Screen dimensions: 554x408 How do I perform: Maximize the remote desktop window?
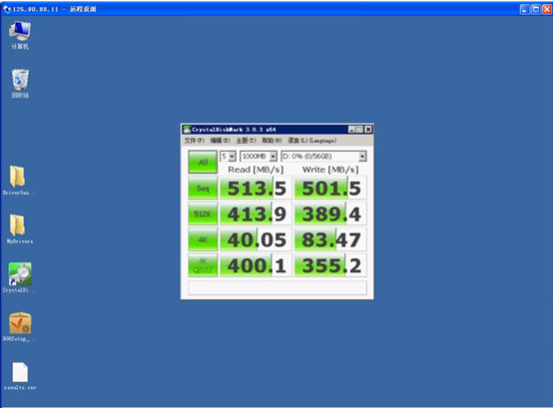click(536, 10)
